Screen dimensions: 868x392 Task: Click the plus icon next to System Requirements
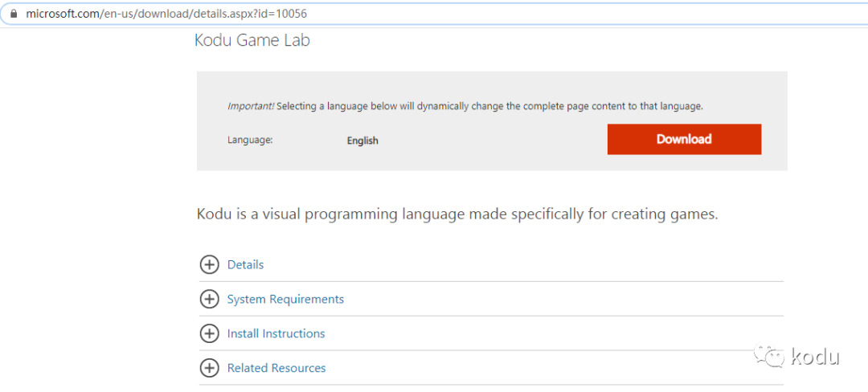coord(209,299)
